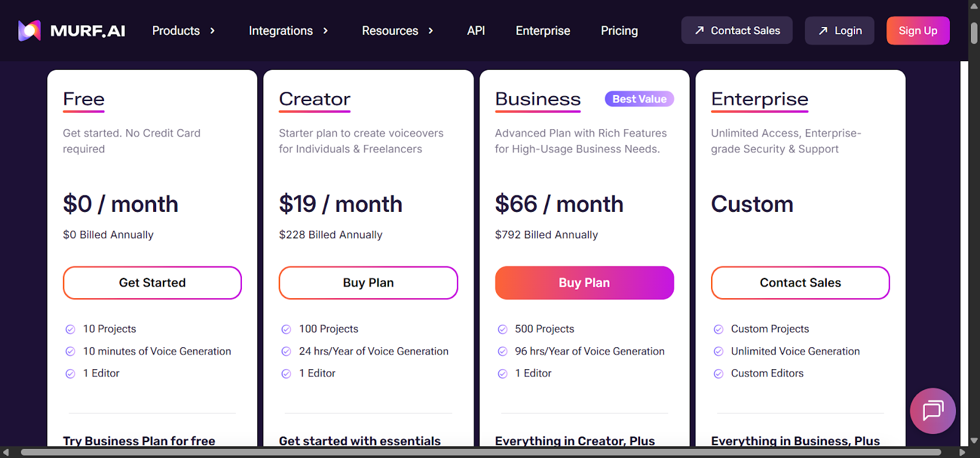
Task: Open the API menu item
Action: 476,31
